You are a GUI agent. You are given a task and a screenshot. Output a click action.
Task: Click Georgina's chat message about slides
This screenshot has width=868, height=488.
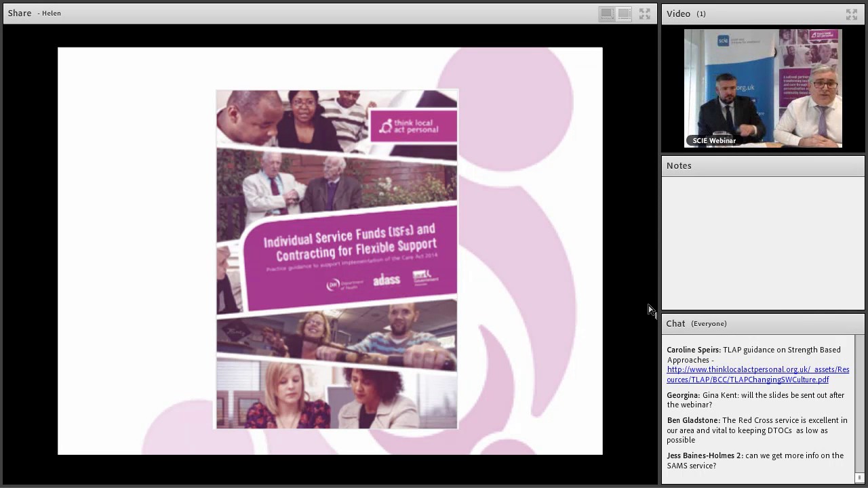click(x=755, y=400)
